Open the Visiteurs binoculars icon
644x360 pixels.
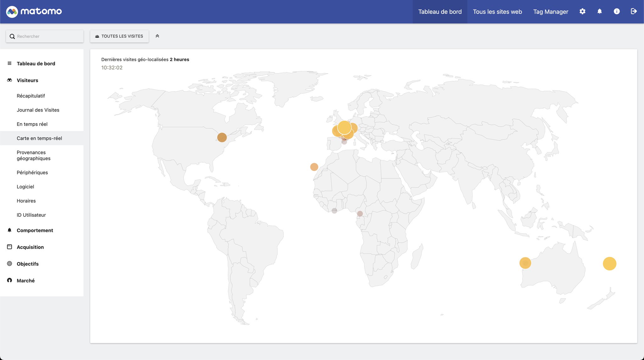coord(9,80)
